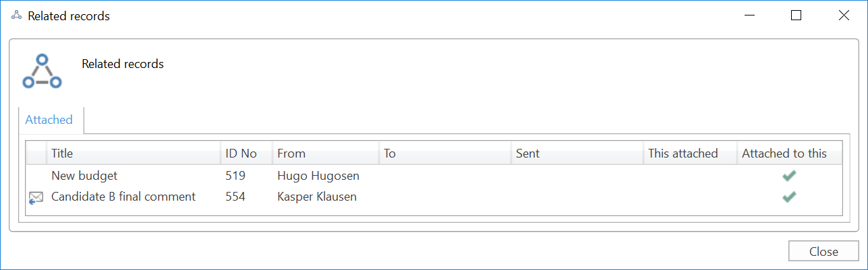Sort by the ID No column header
Screen dimensions: 868x270
[x=241, y=154]
